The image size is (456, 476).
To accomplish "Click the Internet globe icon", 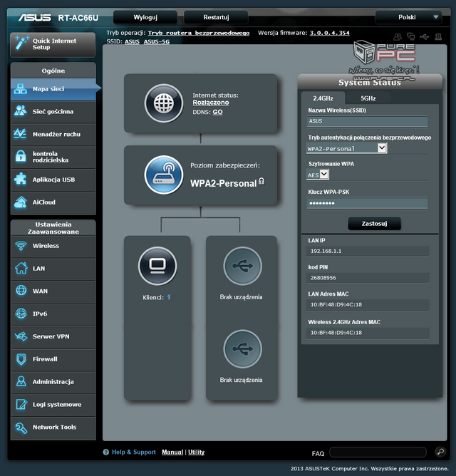I will (164, 103).
